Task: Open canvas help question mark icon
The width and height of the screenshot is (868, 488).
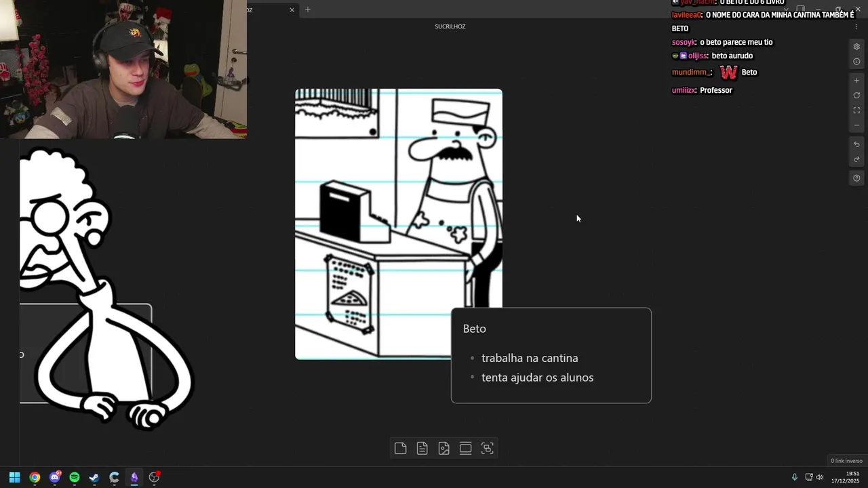Action: click(856, 178)
